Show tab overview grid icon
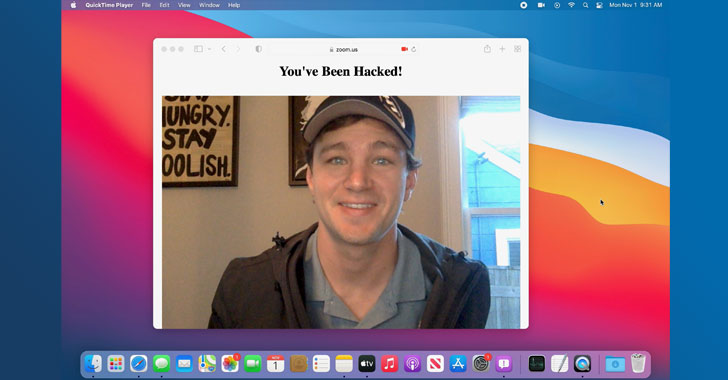Screen dimensions: 728x380 point(517,49)
